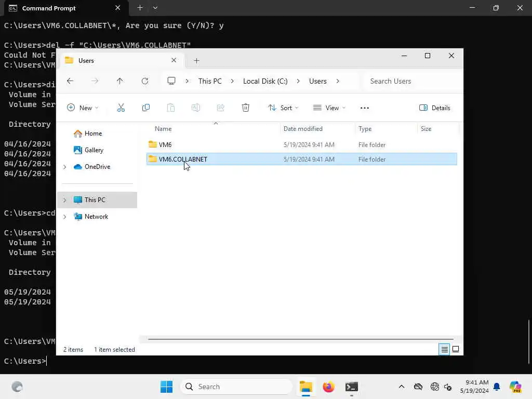Refresh the Users folder view
Image resolution: width=532 pixels, height=399 pixels.
[145, 81]
